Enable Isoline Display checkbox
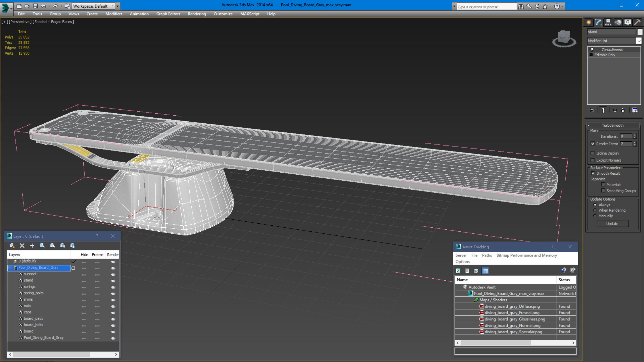The image size is (644, 362). point(593,153)
